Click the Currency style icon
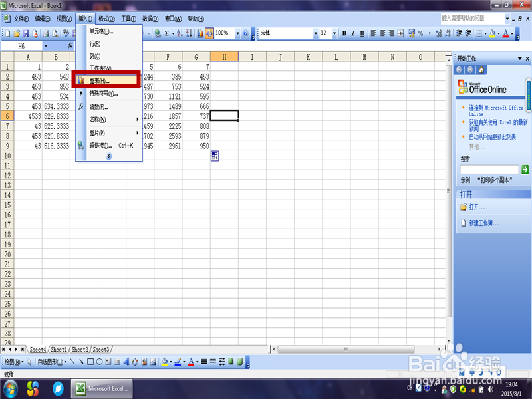 point(412,33)
